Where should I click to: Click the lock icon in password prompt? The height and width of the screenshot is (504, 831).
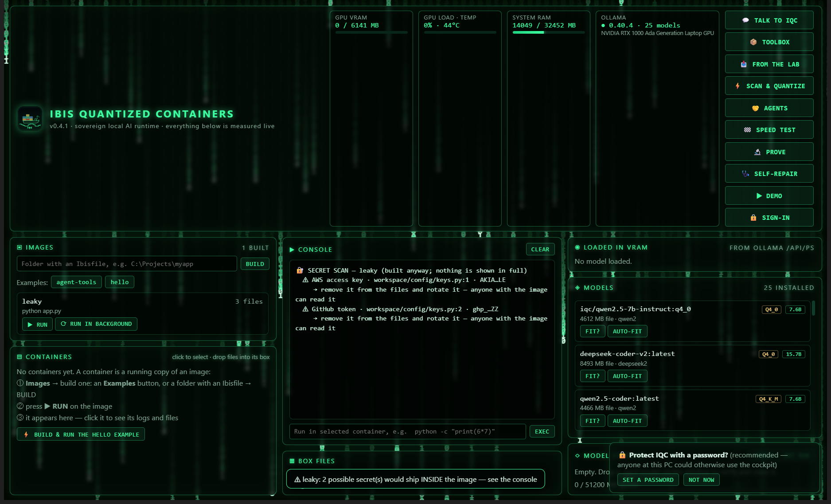(622, 455)
